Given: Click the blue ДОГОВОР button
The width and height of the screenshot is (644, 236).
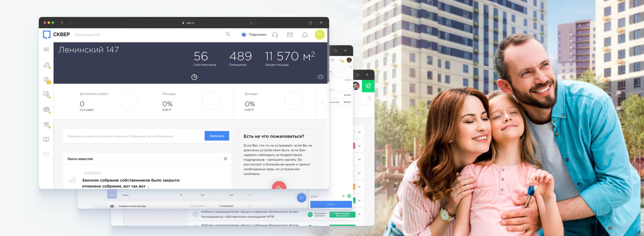Looking at the screenshot, I should 331,204.
